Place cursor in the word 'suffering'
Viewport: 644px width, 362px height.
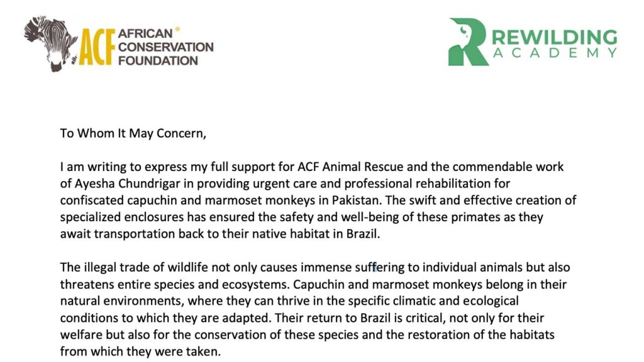(375, 267)
